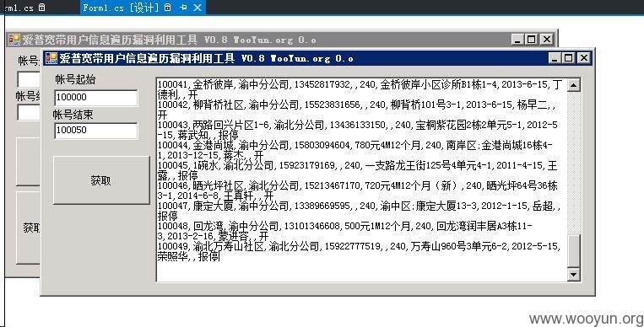Click the 帐号起始 label

pos(76,79)
